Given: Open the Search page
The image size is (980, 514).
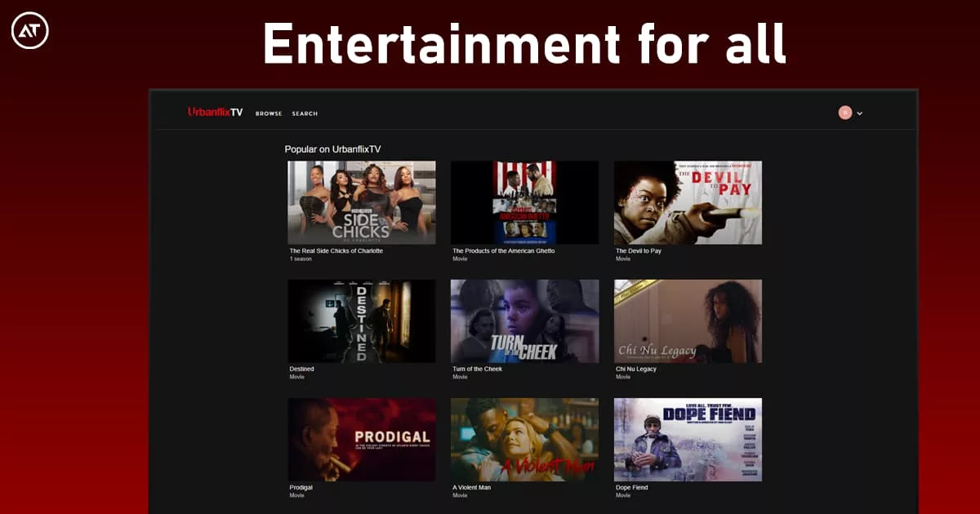Looking at the screenshot, I should [305, 113].
